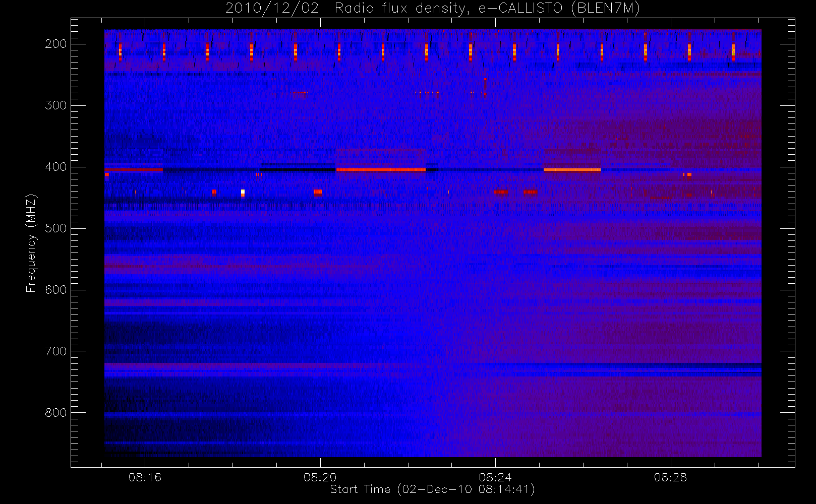Image resolution: width=816 pixels, height=504 pixels.
Task: Click the 300 frequency tick label
Action: tap(56, 105)
